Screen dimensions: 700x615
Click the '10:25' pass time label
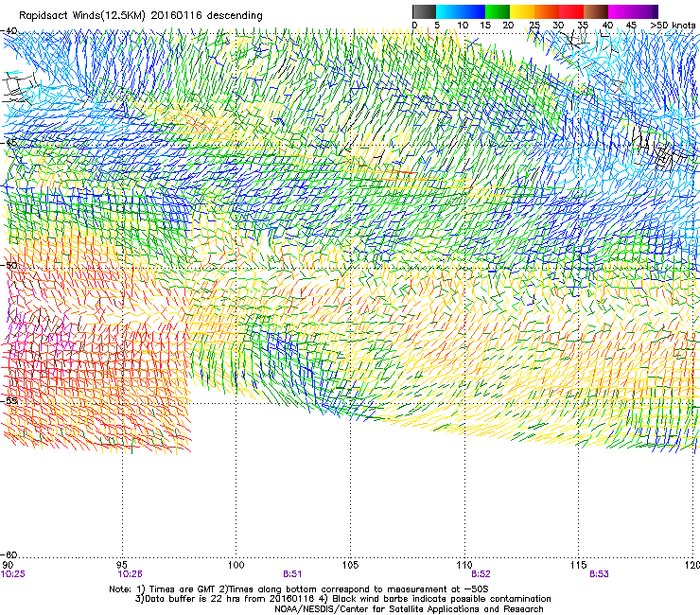click(x=12, y=574)
